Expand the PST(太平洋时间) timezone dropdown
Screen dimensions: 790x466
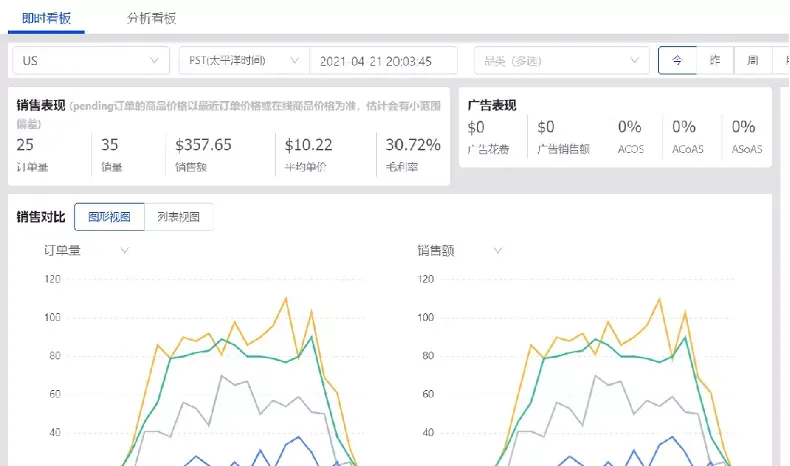244,60
